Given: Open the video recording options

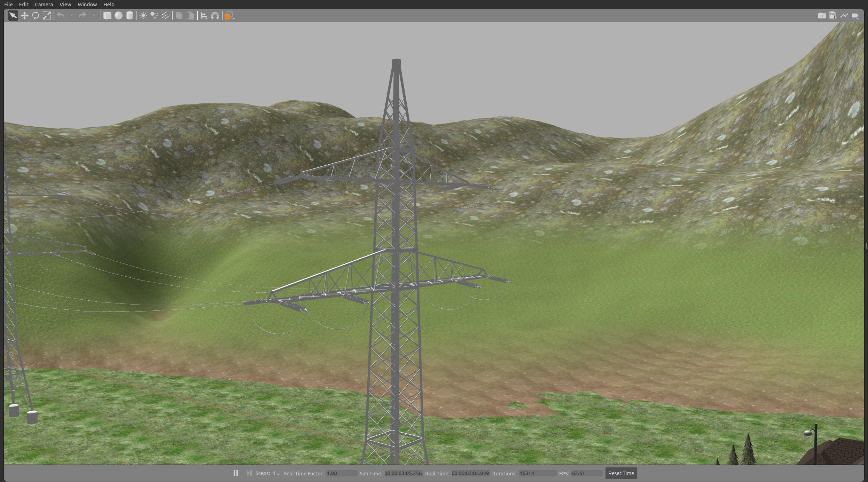Looking at the screenshot, I should [x=855, y=16].
